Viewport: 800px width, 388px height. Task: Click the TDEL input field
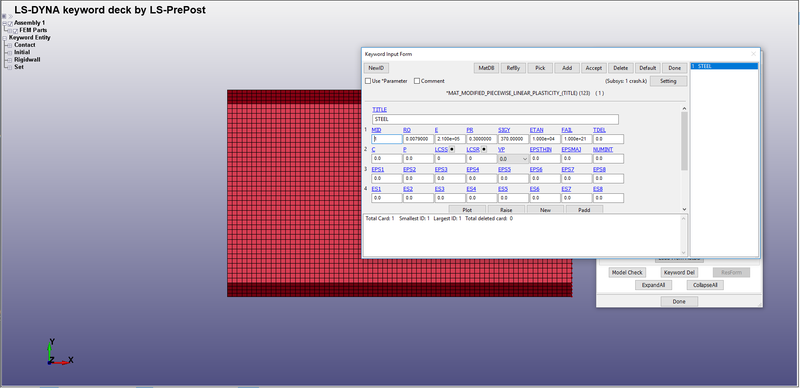tap(608, 139)
